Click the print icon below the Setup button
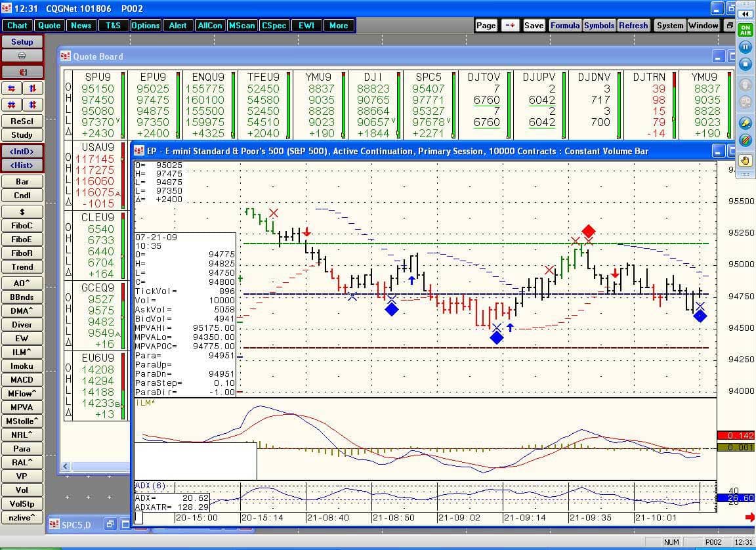This screenshot has width=756, height=550. [22, 55]
